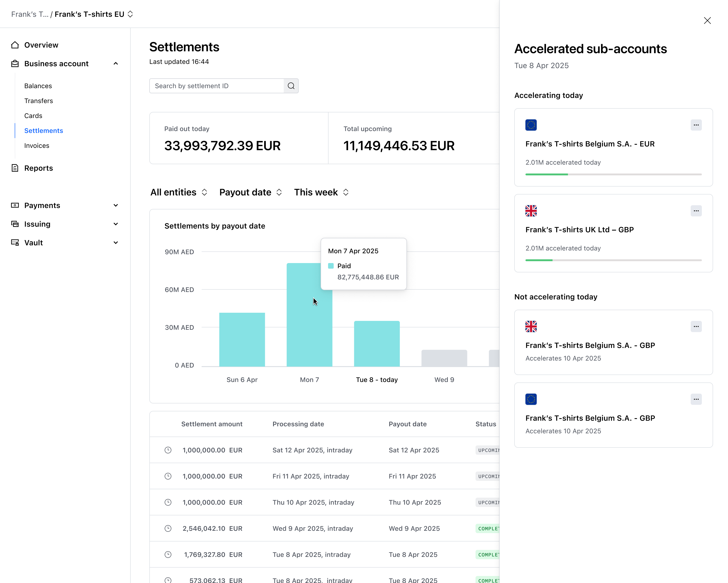
Task: Click the Business account briefcase icon
Action: (x=15, y=63)
